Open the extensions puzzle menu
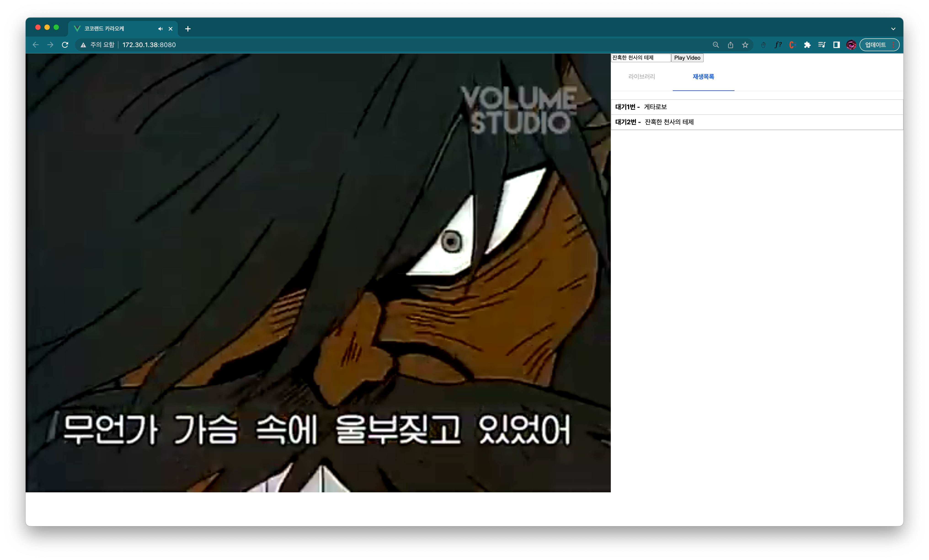 tap(807, 45)
